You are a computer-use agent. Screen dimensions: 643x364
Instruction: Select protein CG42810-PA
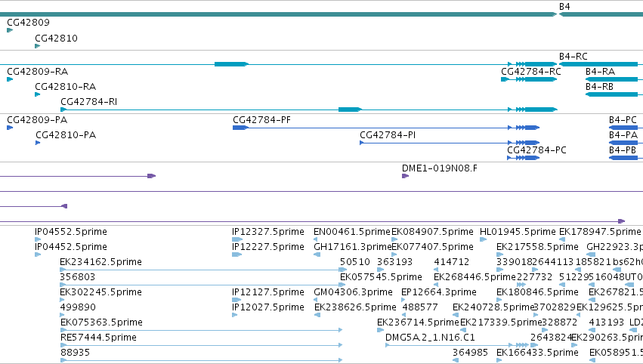pos(66,135)
